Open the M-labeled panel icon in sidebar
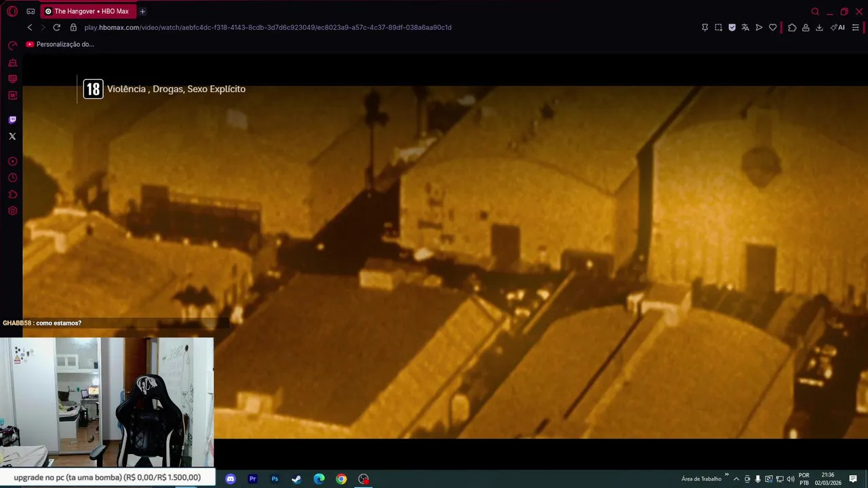 coord(12,96)
